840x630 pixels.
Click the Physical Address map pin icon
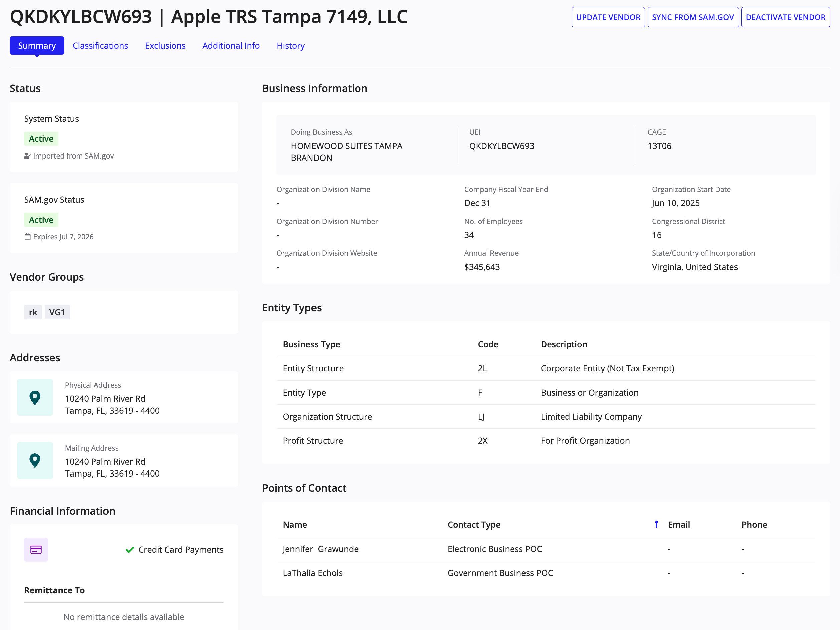(35, 398)
